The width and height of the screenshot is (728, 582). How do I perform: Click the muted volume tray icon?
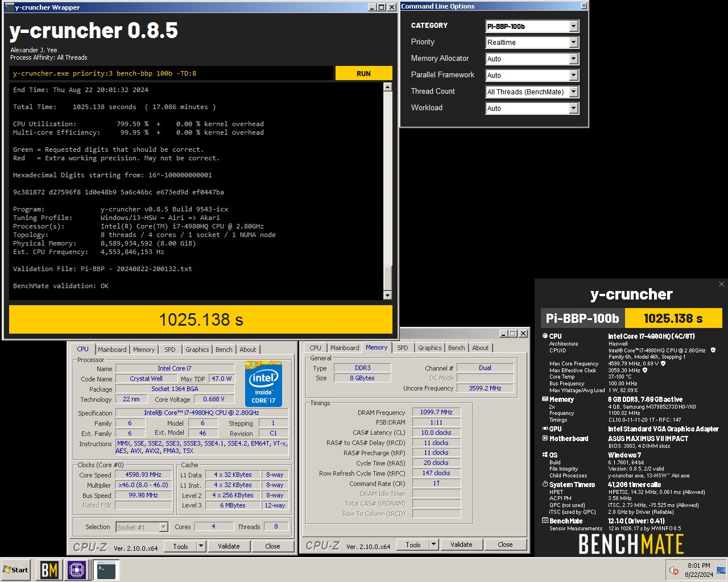coord(674,570)
